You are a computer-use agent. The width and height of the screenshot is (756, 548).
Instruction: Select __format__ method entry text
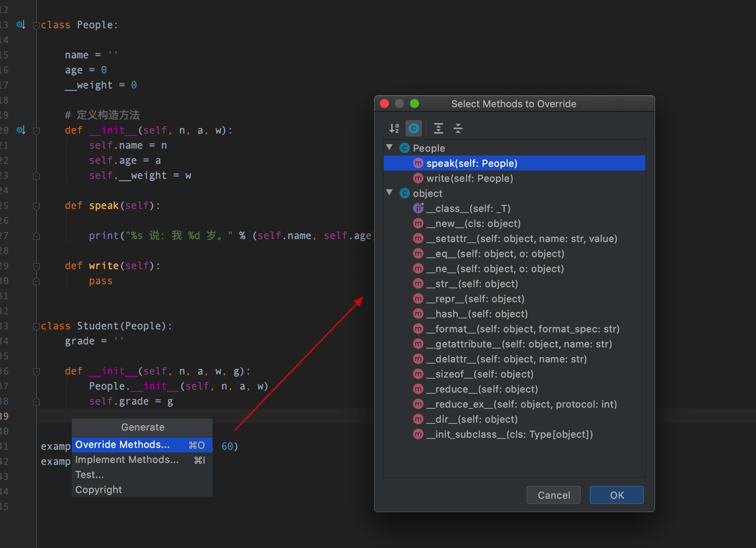click(x=523, y=329)
